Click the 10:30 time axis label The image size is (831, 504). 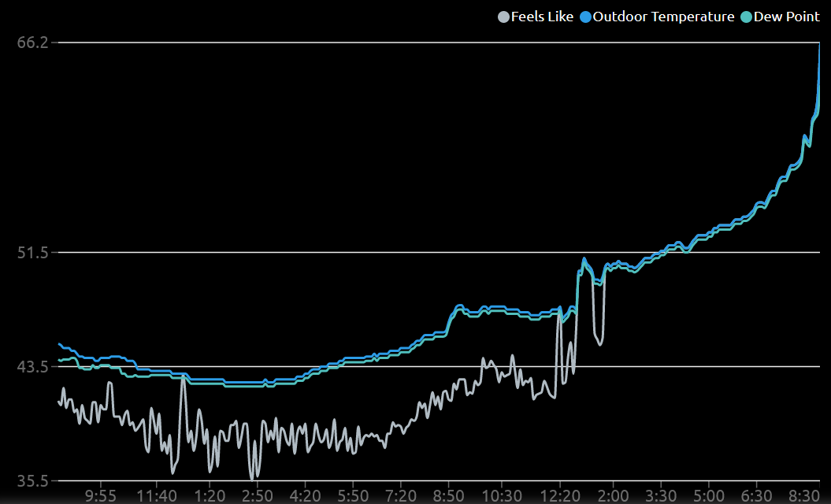pos(502,496)
